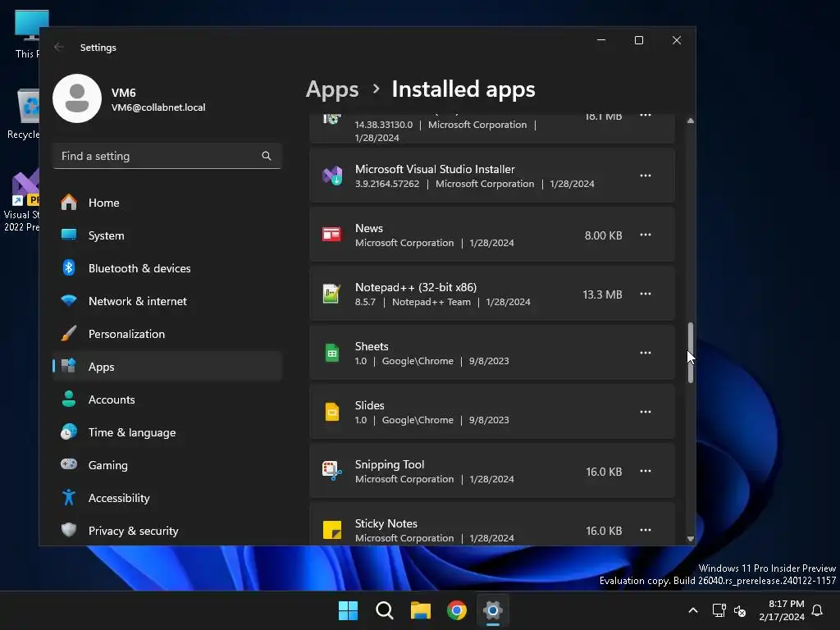The height and width of the screenshot is (630, 840).
Task: Open more options for Visual Studio Installer
Action: [x=646, y=176]
